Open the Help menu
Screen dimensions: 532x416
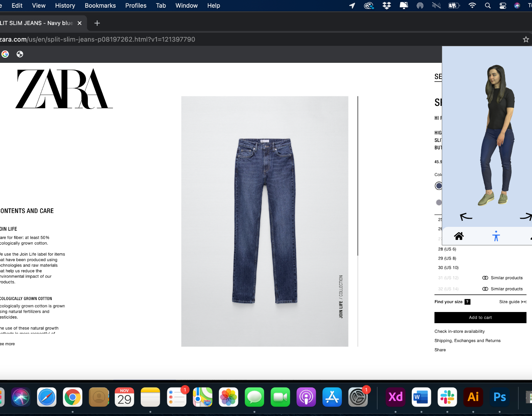(214, 5)
